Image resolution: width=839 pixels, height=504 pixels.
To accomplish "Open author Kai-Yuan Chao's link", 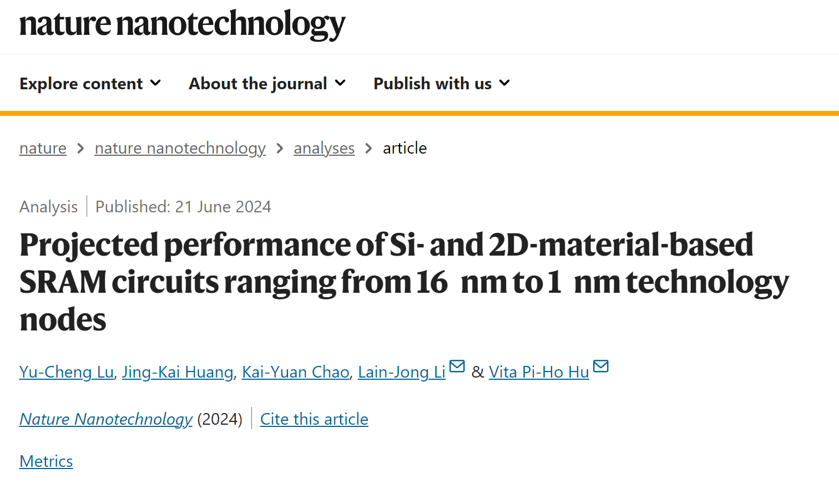I will [x=296, y=372].
